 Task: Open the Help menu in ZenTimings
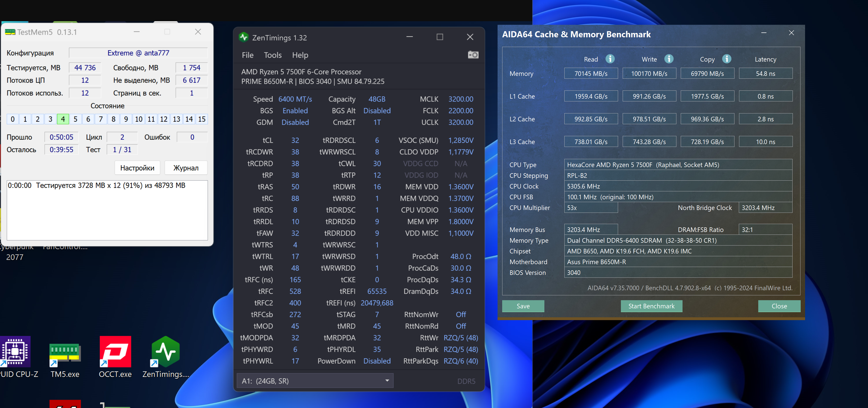[300, 55]
